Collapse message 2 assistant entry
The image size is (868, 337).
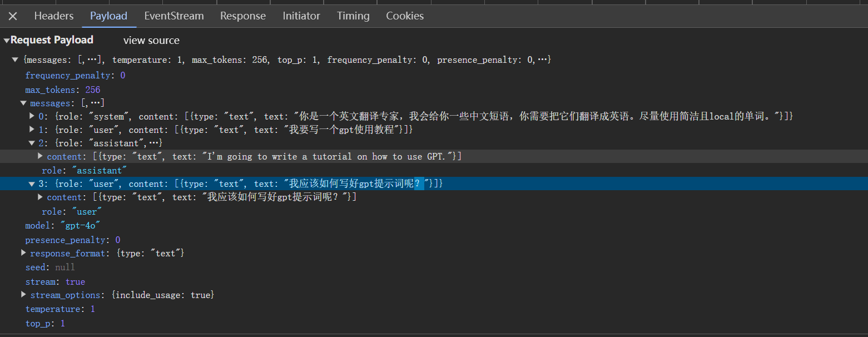point(32,143)
